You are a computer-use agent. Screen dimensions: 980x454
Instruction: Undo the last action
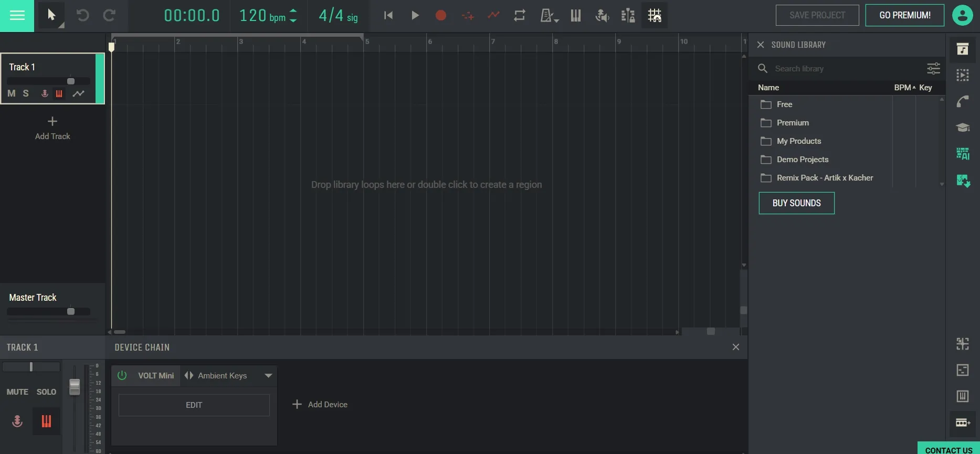point(82,15)
